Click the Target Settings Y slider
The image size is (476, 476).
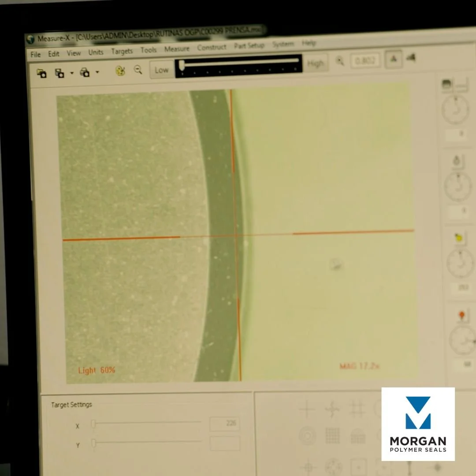146,443
